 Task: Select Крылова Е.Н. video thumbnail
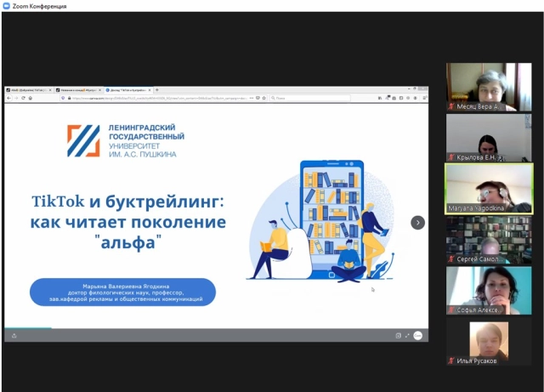coord(489,137)
